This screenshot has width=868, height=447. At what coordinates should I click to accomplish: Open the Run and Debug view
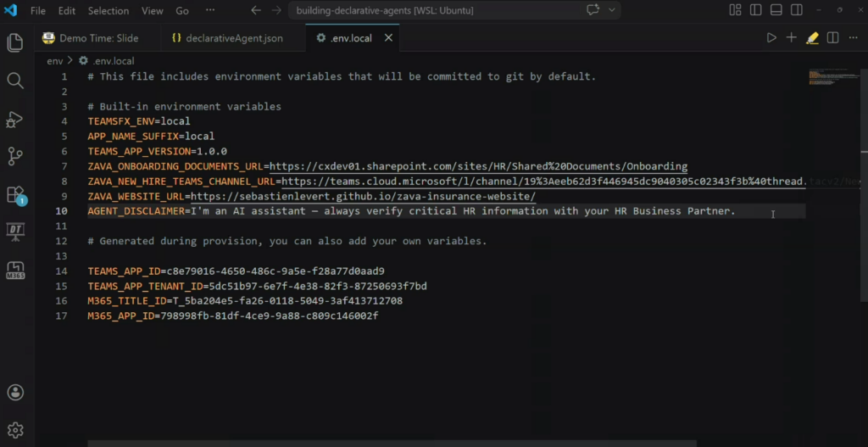(14, 119)
